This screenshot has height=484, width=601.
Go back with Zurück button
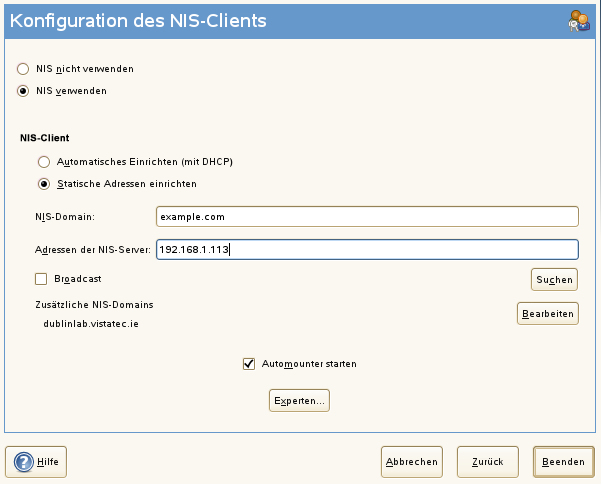click(488, 461)
